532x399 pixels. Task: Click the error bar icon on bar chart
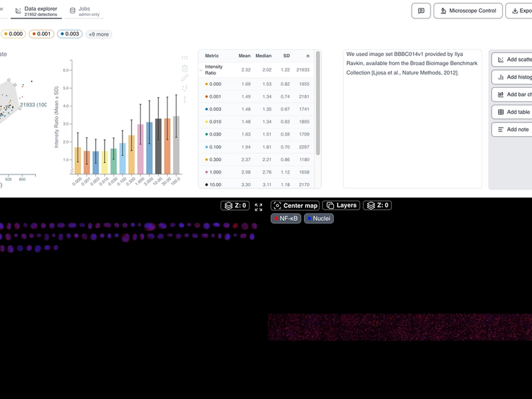coord(185,99)
